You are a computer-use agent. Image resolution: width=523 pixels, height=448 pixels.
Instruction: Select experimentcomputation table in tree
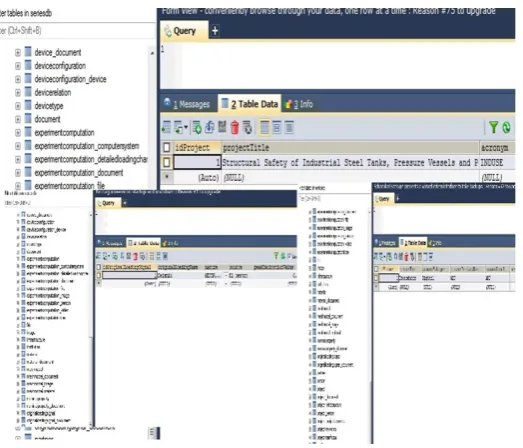(64, 132)
